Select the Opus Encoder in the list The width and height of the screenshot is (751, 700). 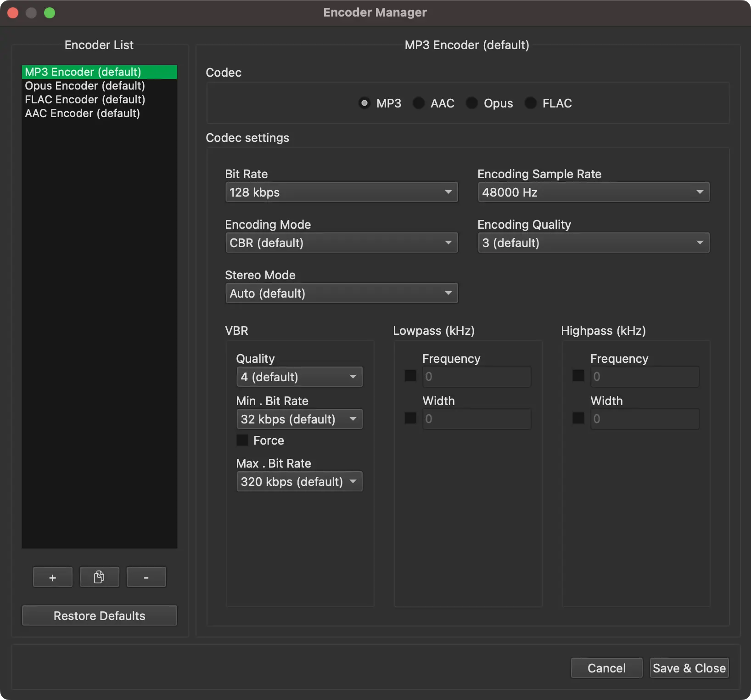84,85
